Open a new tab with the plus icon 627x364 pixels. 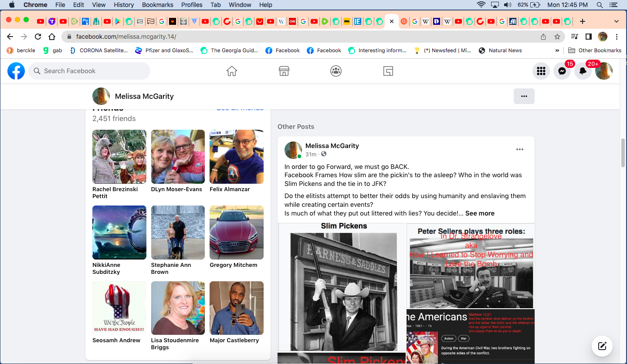[x=583, y=21]
